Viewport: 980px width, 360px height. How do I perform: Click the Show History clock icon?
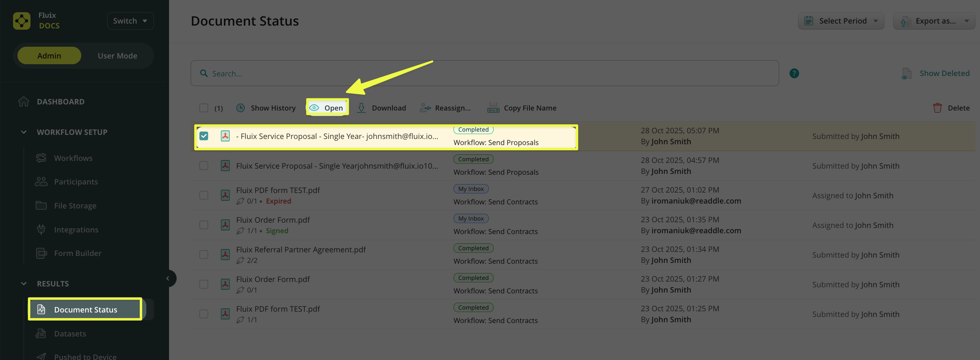pyautogui.click(x=241, y=108)
